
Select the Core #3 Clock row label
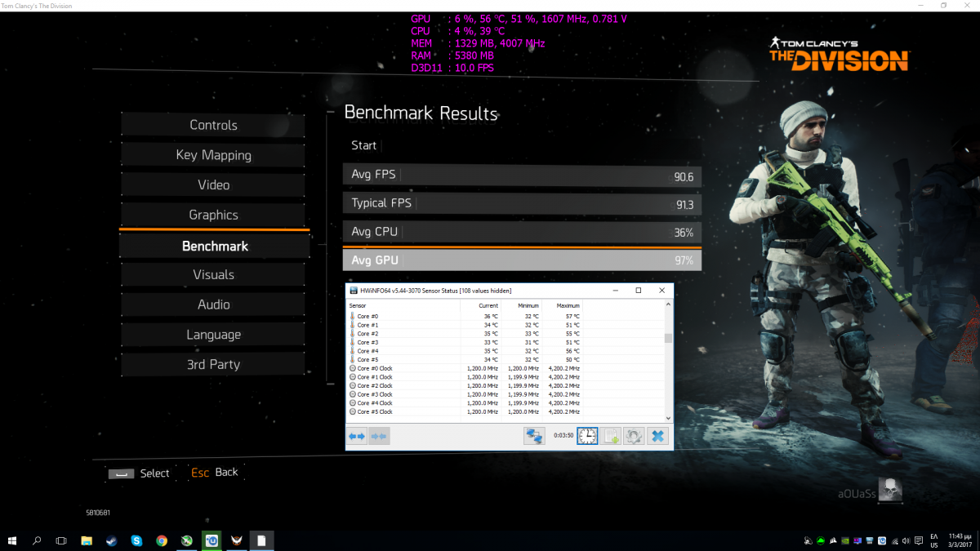pos(375,394)
